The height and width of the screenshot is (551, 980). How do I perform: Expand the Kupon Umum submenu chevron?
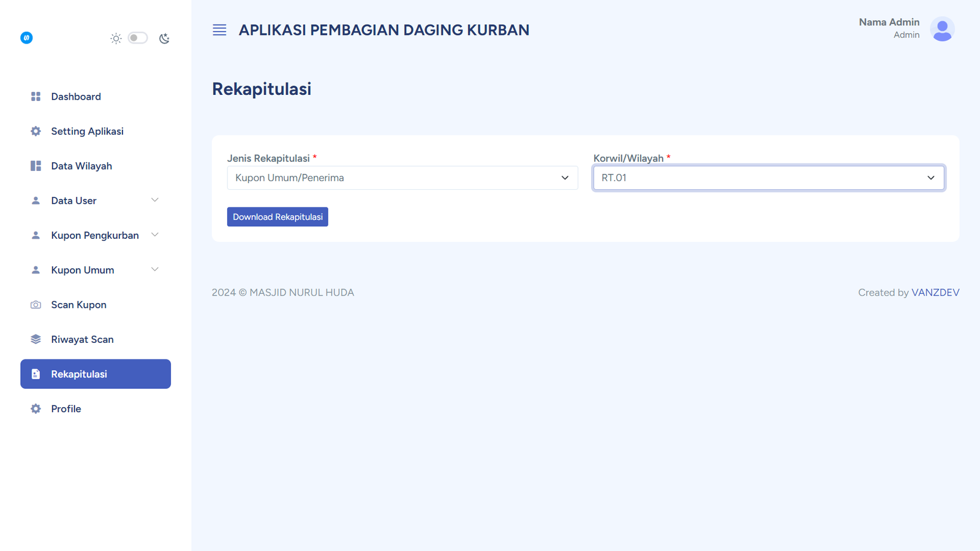(x=155, y=269)
